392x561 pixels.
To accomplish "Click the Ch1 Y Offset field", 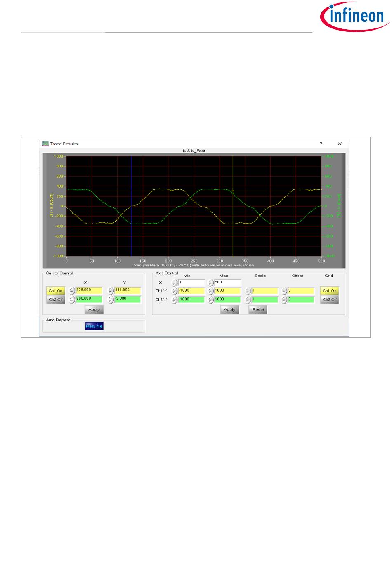I will (301, 291).
